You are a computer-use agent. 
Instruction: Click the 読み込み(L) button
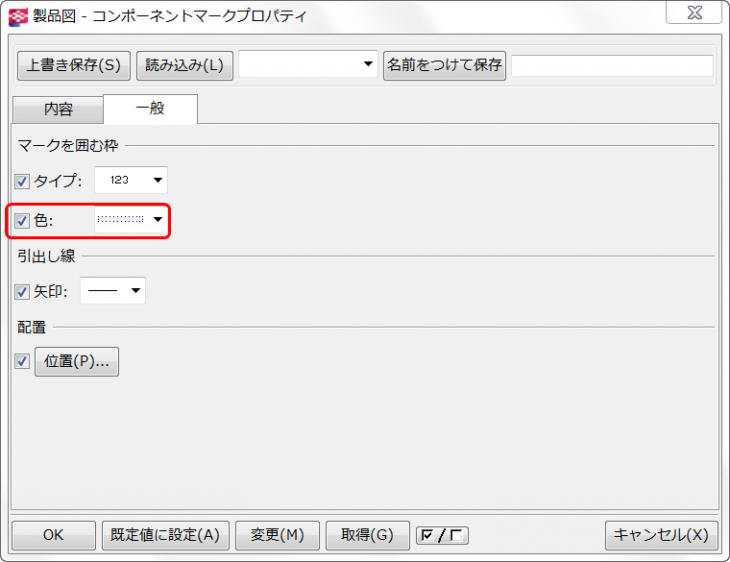click(184, 66)
